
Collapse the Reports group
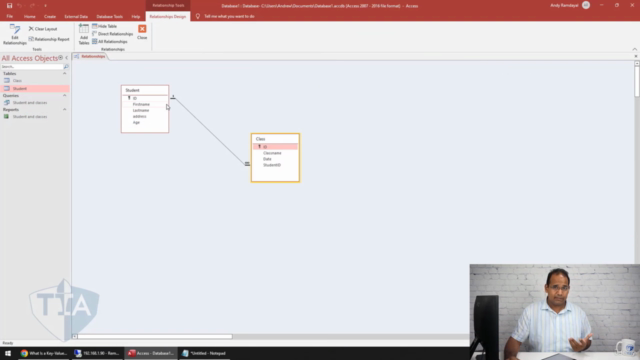coord(64,109)
